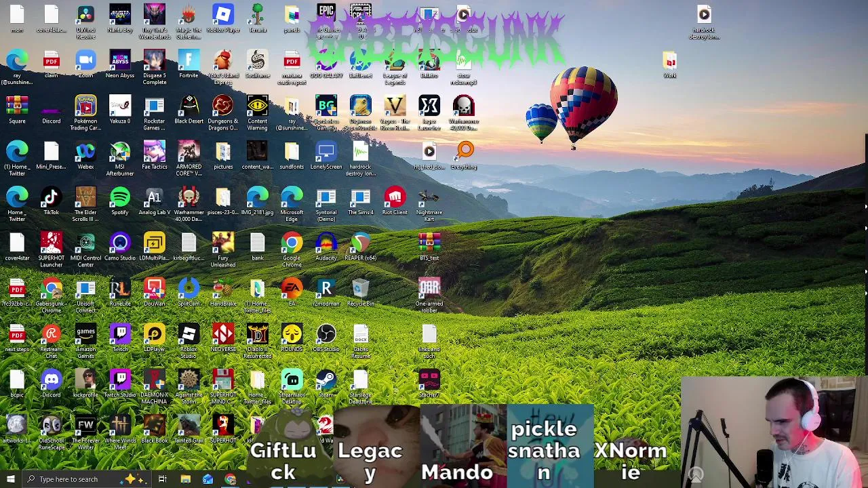Select the One-armed robber icon
The height and width of the screenshot is (488, 868).
pos(429,295)
